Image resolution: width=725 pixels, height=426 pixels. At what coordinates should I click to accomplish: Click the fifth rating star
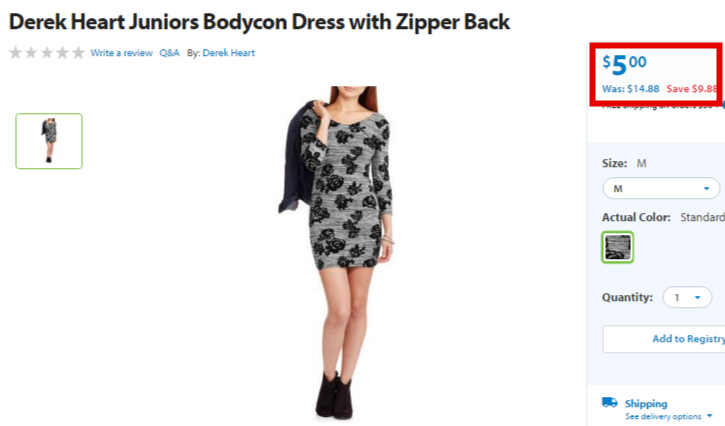pyautogui.click(x=78, y=53)
